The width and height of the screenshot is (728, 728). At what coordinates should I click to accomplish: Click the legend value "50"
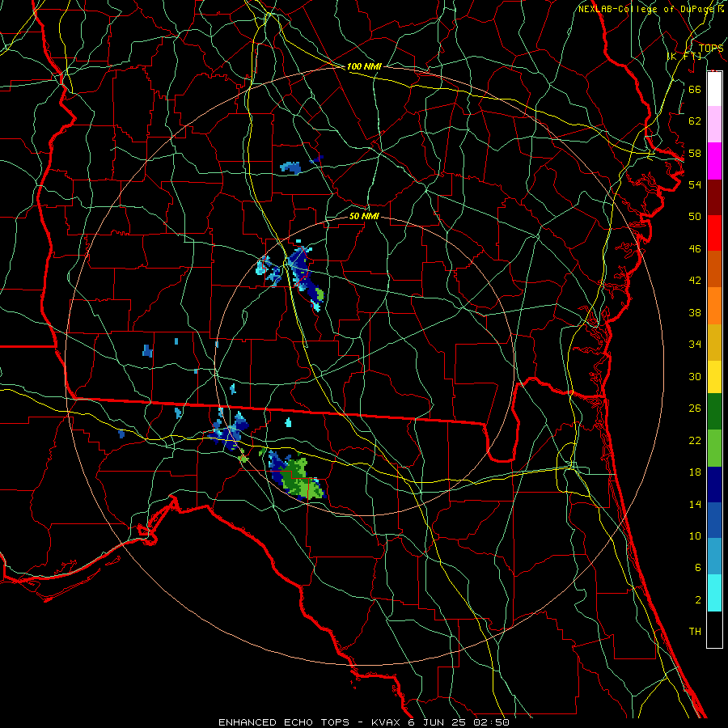(695, 217)
